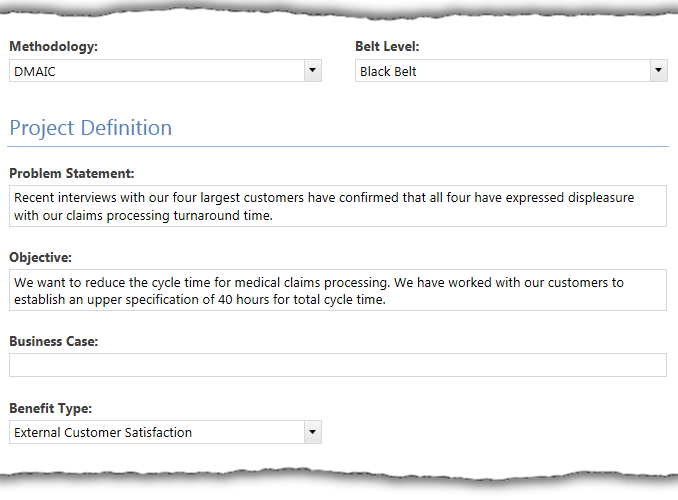Open the Methodology dropdown arrow
The width and height of the screenshot is (678, 500).
pos(313,71)
